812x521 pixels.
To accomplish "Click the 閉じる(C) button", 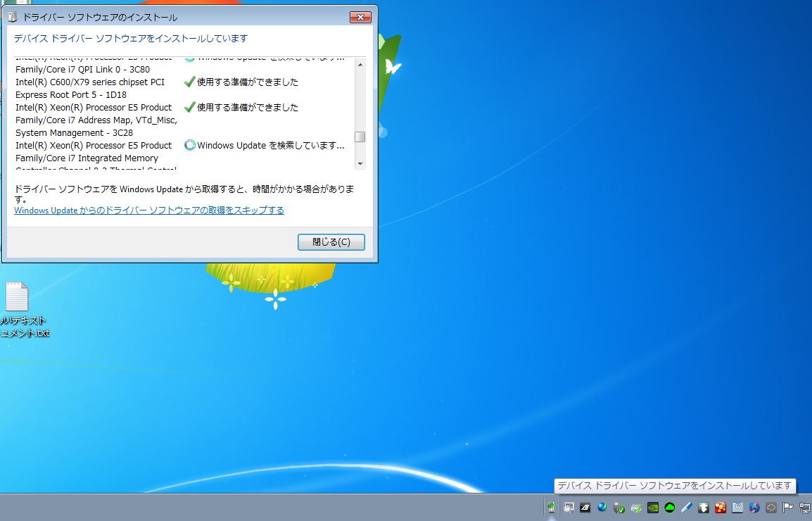I will click(331, 242).
